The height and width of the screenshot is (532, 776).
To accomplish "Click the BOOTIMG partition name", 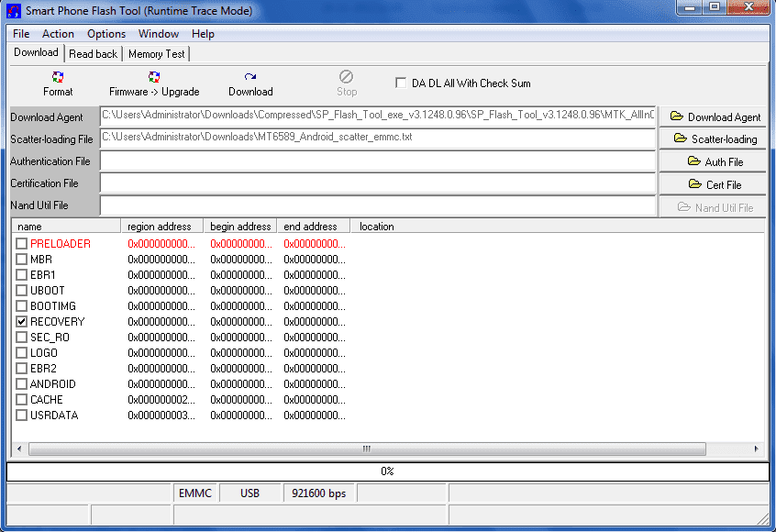I will 53,305.
